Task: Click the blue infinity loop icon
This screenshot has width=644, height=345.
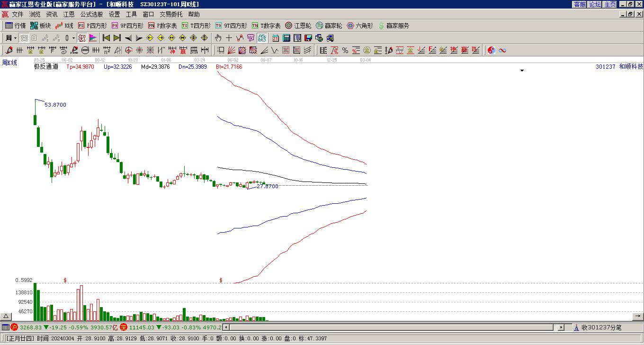Action: [x=502, y=50]
